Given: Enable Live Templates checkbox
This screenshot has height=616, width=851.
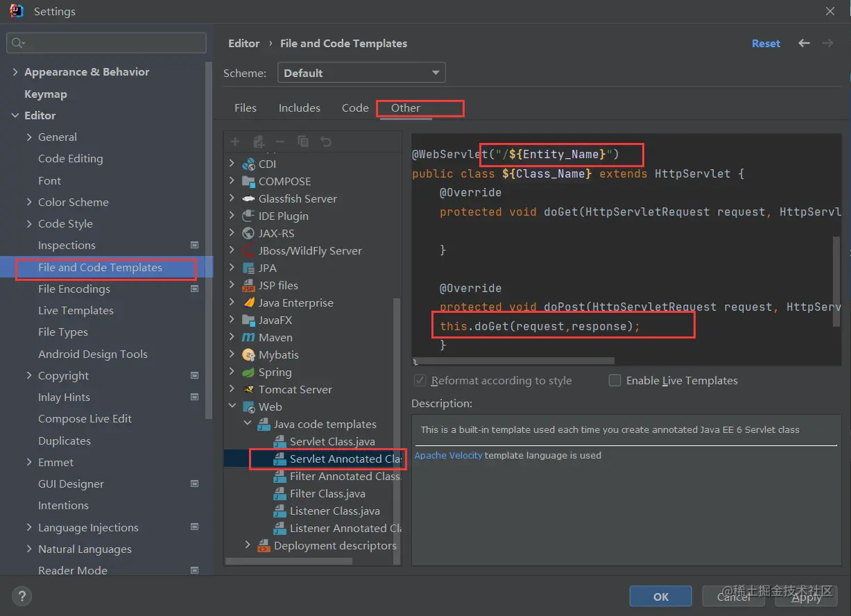Looking at the screenshot, I should (614, 380).
